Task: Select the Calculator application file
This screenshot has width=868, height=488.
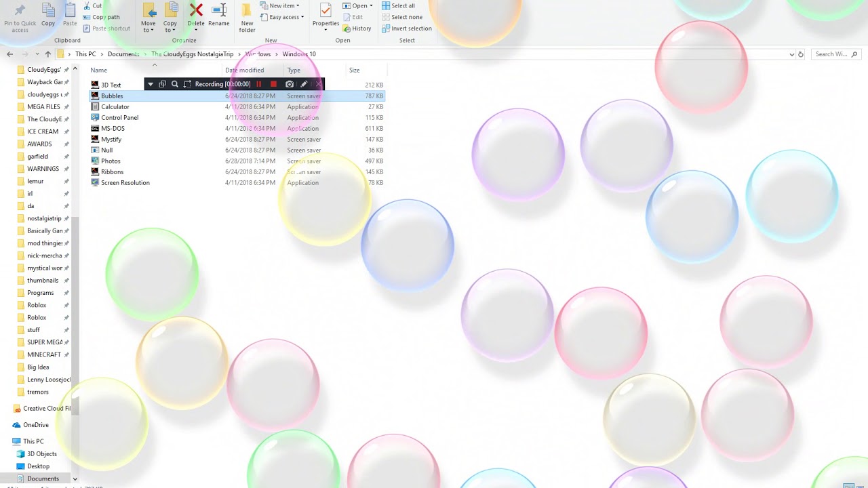Action: point(237,107)
